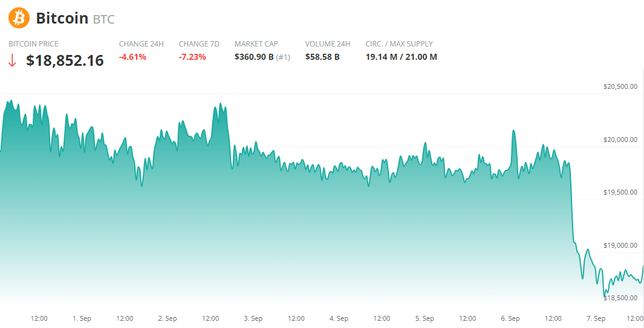Image resolution: width=644 pixels, height=328 pixels.
Task: Click the (#1) market cap rank
Action: click(283, 57)
